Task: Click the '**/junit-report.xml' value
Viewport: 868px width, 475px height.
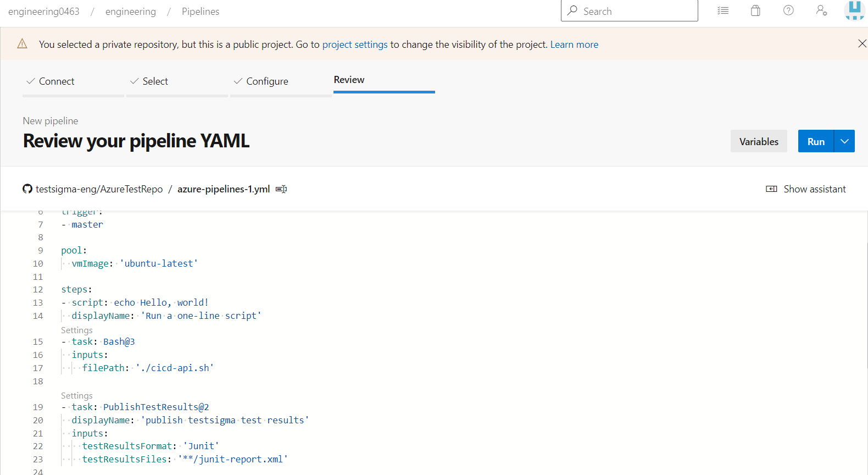Action: click(x=233, y=459)
